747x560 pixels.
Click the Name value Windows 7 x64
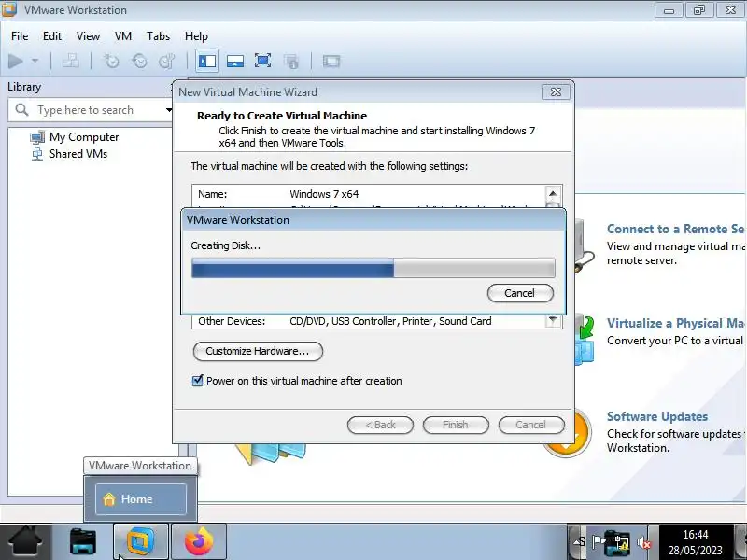(324, 194)
